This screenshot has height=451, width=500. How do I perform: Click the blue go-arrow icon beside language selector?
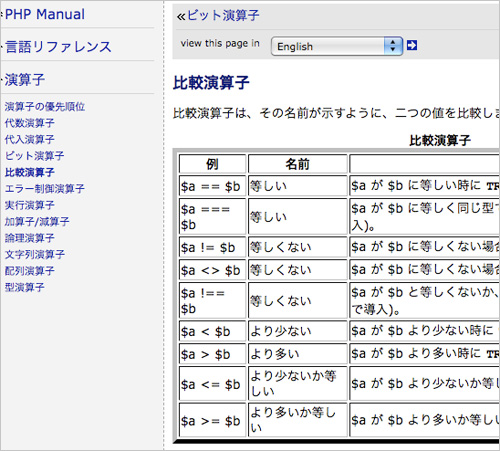[412, 45]
